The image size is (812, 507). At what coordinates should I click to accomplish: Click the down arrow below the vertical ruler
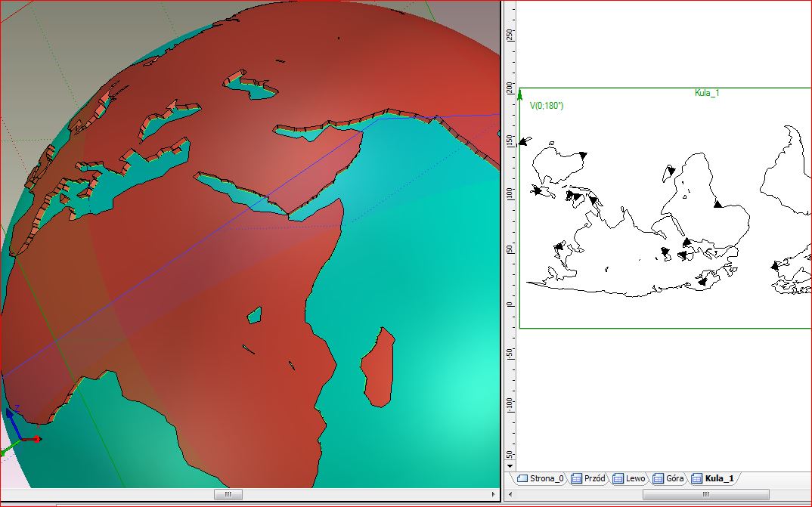(510, 466)
